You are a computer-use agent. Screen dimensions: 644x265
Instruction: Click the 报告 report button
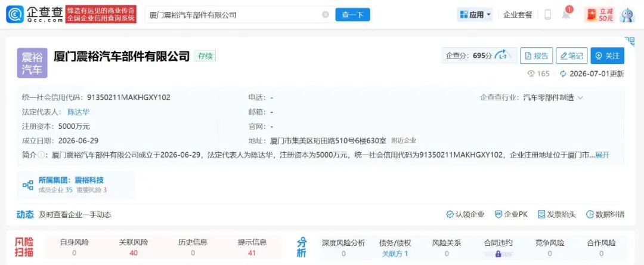click(537, 56)
